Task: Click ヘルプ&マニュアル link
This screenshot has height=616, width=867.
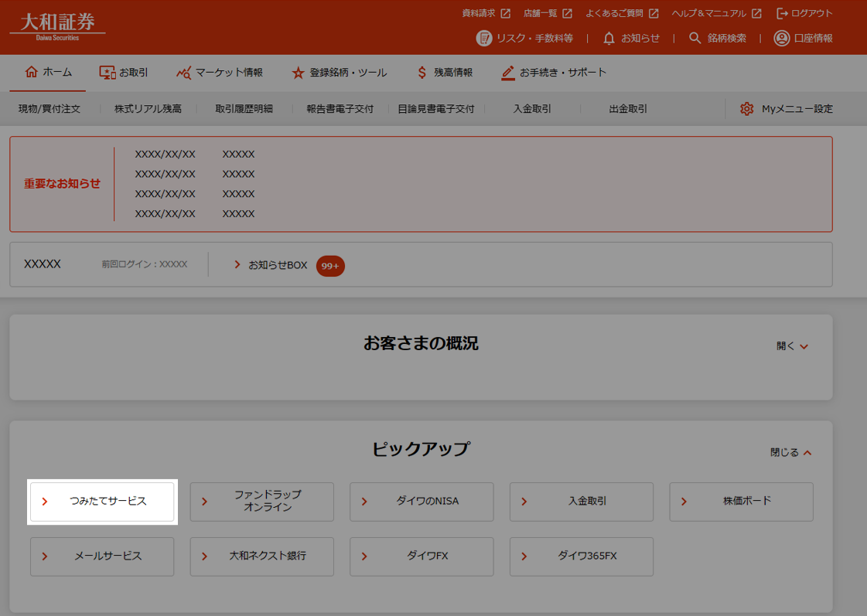Action: point(709,13)
